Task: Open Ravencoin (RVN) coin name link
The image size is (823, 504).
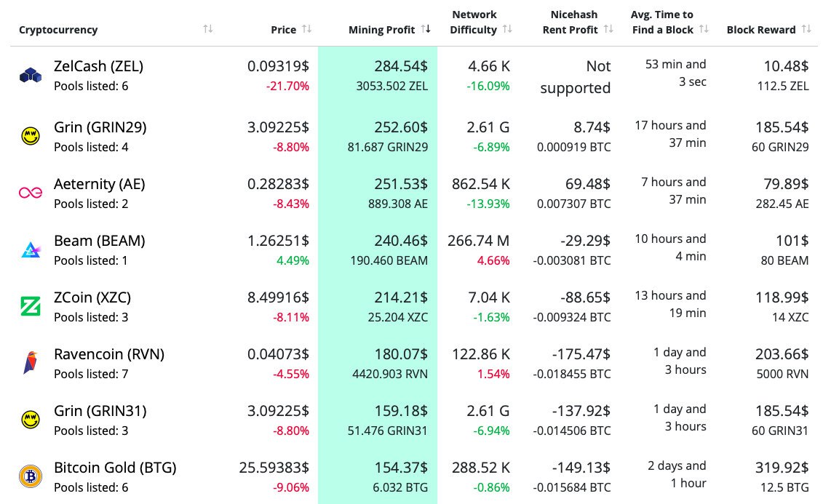Action: point(109,354)
